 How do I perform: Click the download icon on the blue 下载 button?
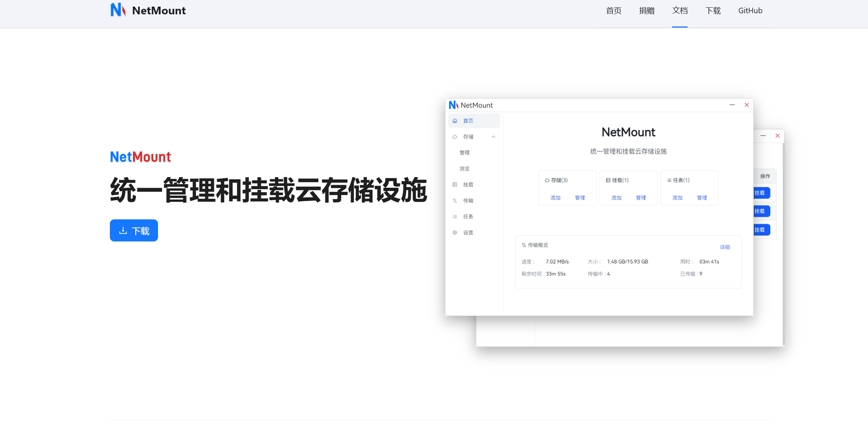[123, 231]
